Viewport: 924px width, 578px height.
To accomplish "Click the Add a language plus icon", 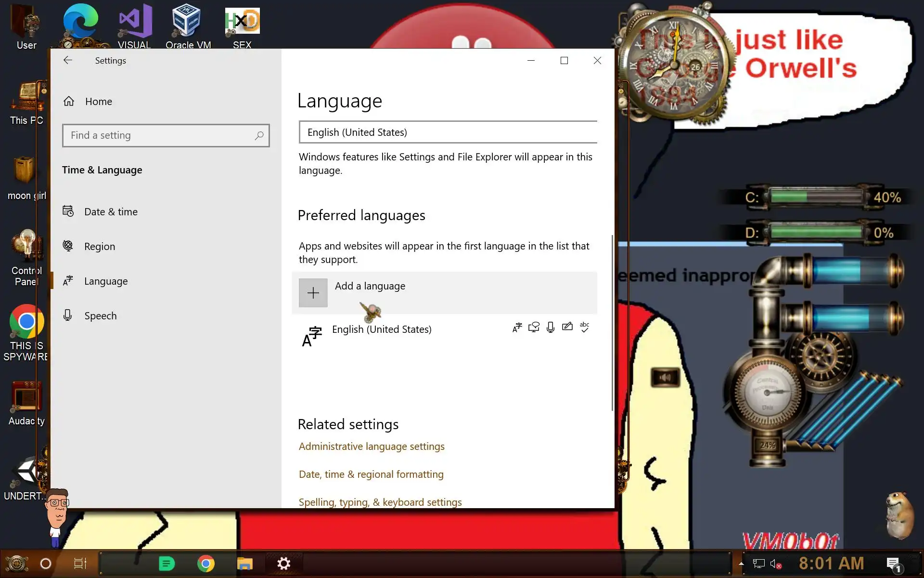I will [313, 293].
